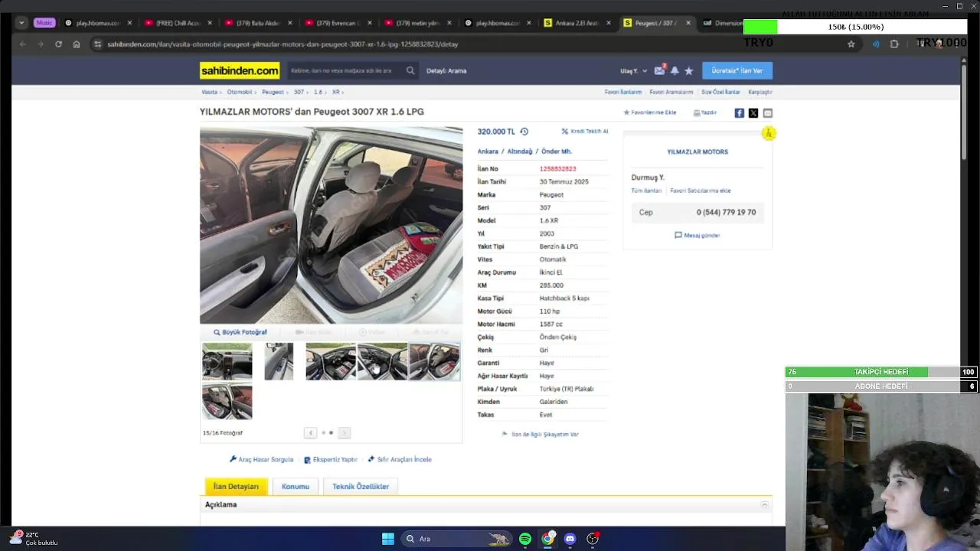Click the Windows Start button

388,539
